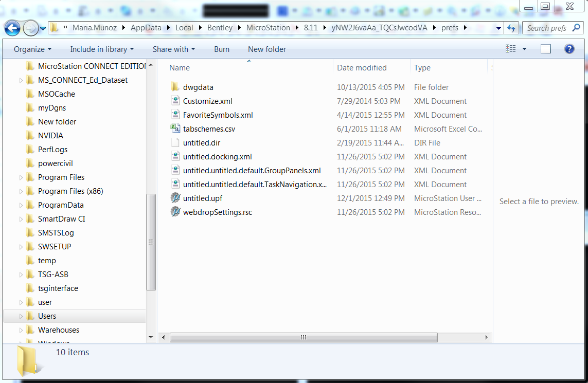Screen dimensions: 588x383
Task: Click the refresh button beside address bar
Action: click(511, 28)
